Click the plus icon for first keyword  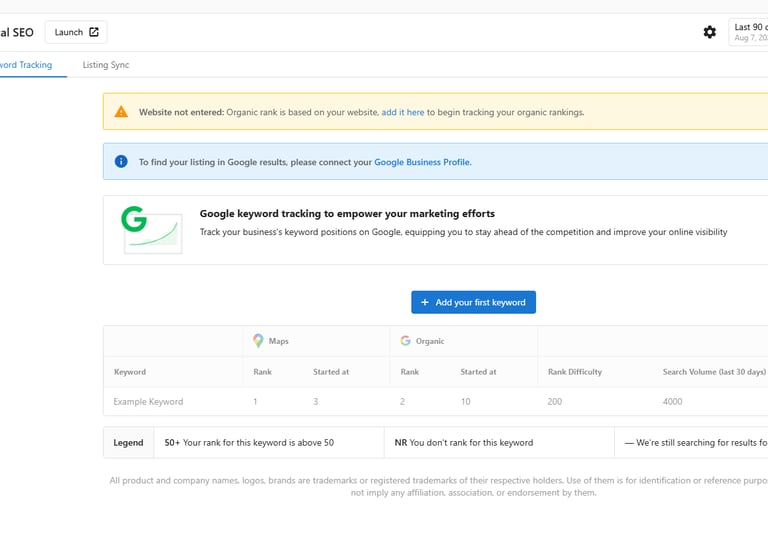coord(425,302)
